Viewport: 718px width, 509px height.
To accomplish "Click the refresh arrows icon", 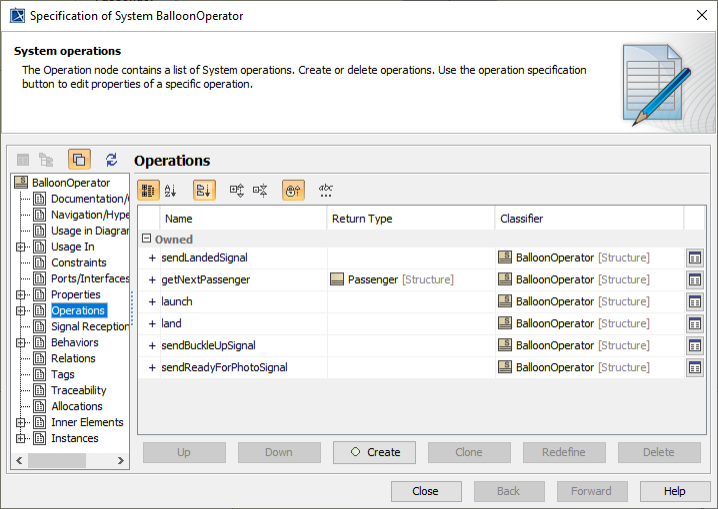I will coord(111,160).
